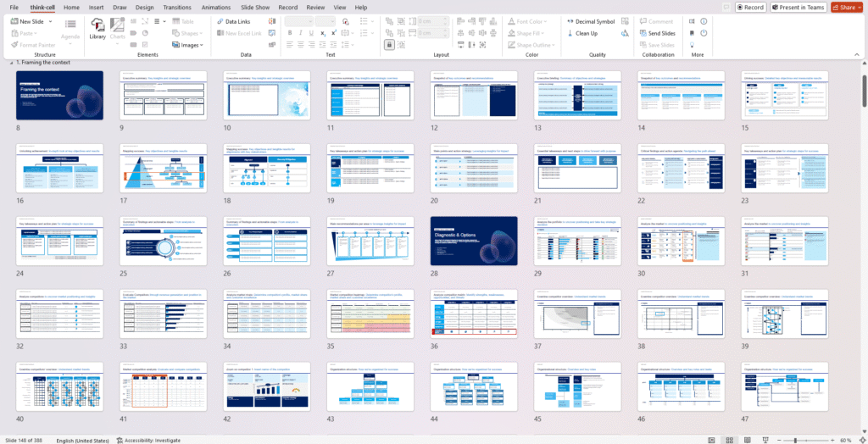This screenshot has width=868, height=444.
Task: Collapse the ribbon with the chevron
Action: [x=859, y=54]
